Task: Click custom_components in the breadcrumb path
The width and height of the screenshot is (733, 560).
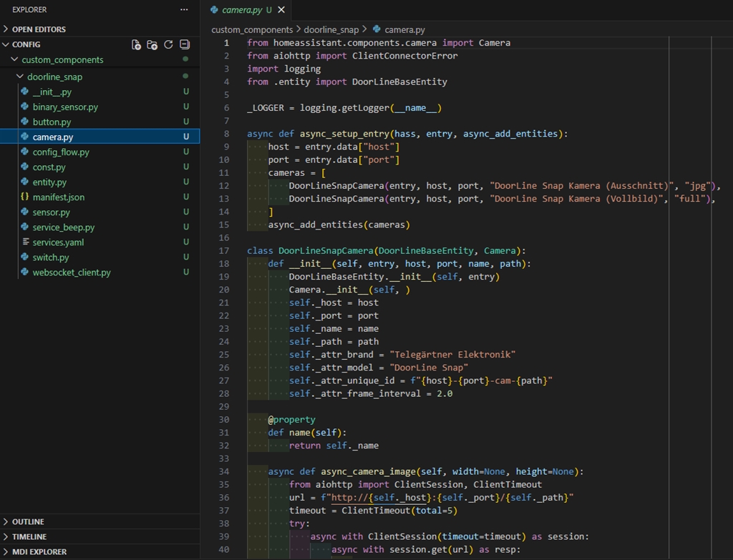Action: (x=252, y=30)
